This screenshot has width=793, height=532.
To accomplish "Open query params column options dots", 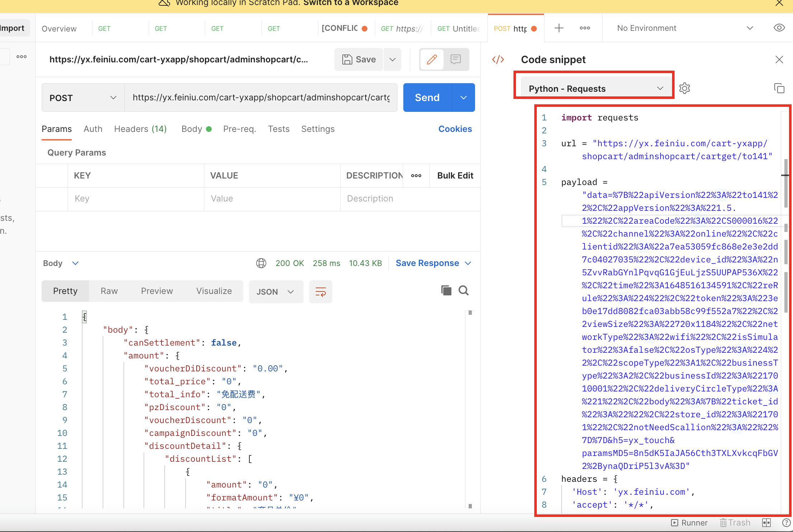I will pos(416,176).
